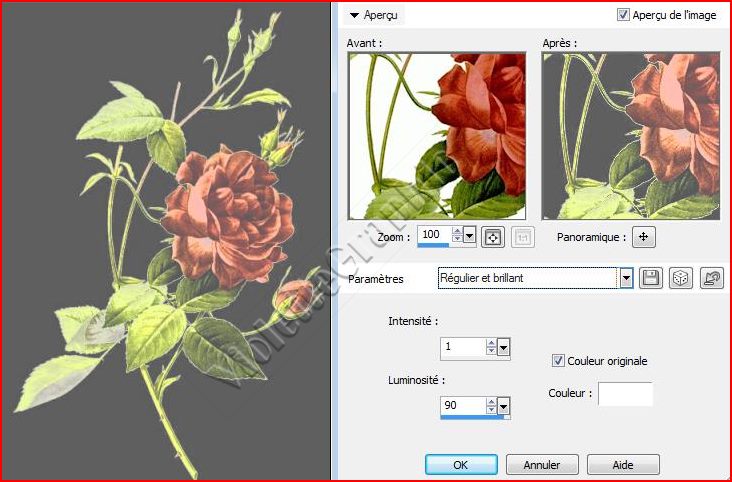Open the Luminosité slider popup arrow
The image size is (732, 482).
click(x=504, y=406)
